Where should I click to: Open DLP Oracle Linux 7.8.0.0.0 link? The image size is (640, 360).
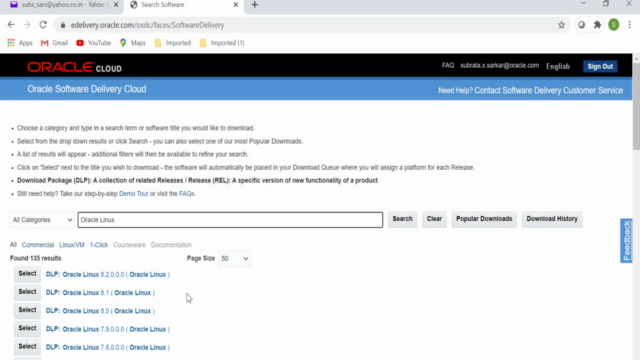click(x=108, y=347)
